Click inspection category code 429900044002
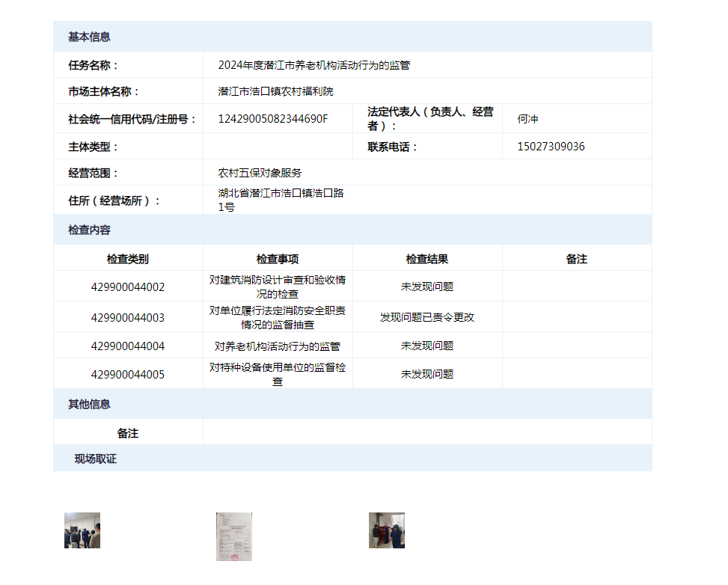This screenshot has height=585, width=728. 128,287
